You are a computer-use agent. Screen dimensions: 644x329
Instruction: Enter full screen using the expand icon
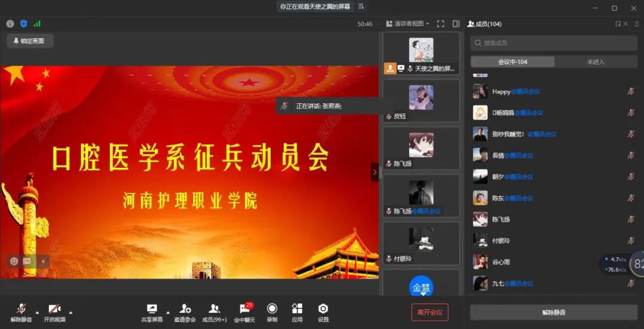[x=441, y=24]
